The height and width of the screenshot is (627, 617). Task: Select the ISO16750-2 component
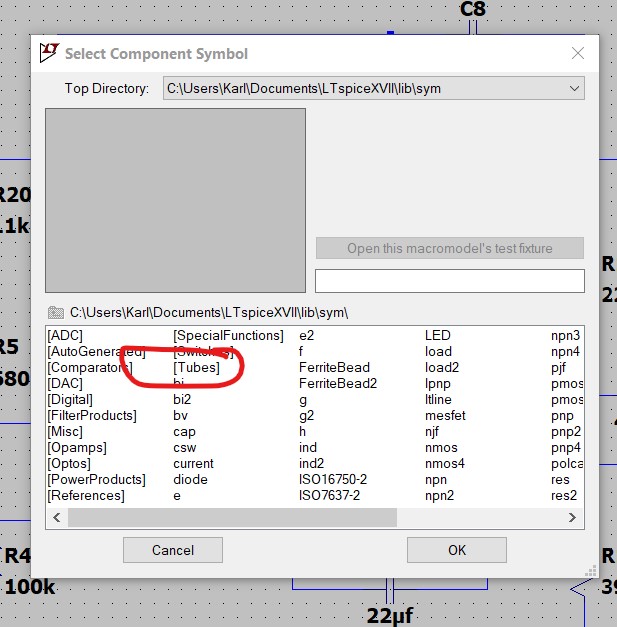click(x=333, y=479)
